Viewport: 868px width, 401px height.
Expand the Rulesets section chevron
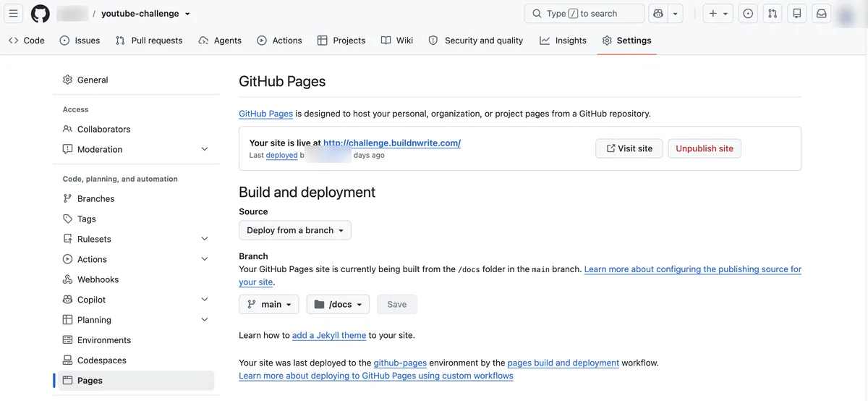coord(205,239)
